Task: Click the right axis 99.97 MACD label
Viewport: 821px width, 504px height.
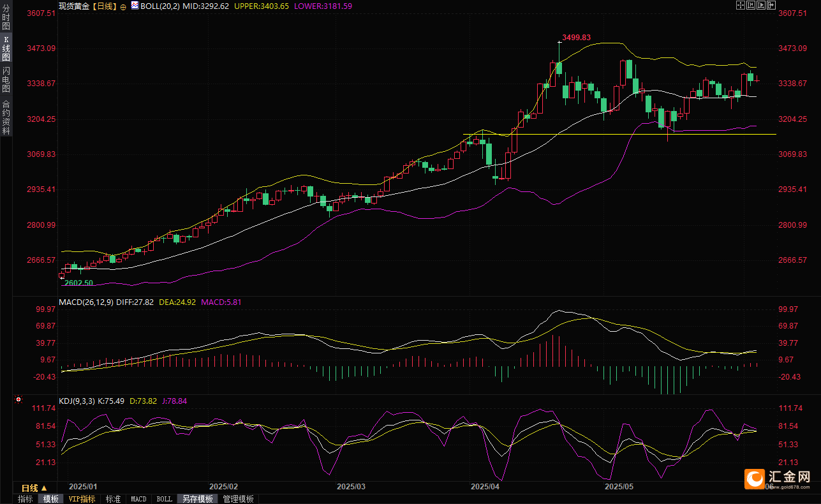Action: [789, 309]
